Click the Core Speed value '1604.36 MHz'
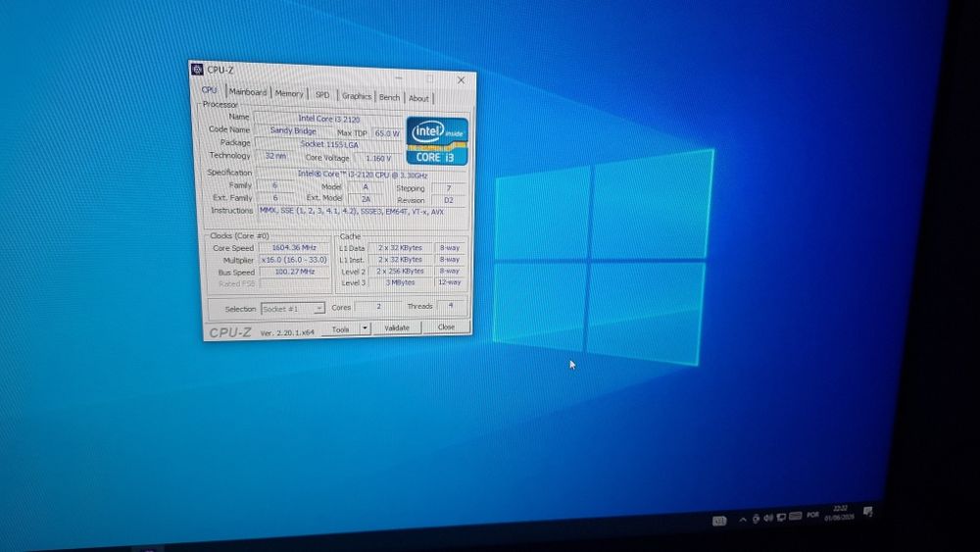Image resolution: width=980 pixels, height=552 pixels. (294, 247)
